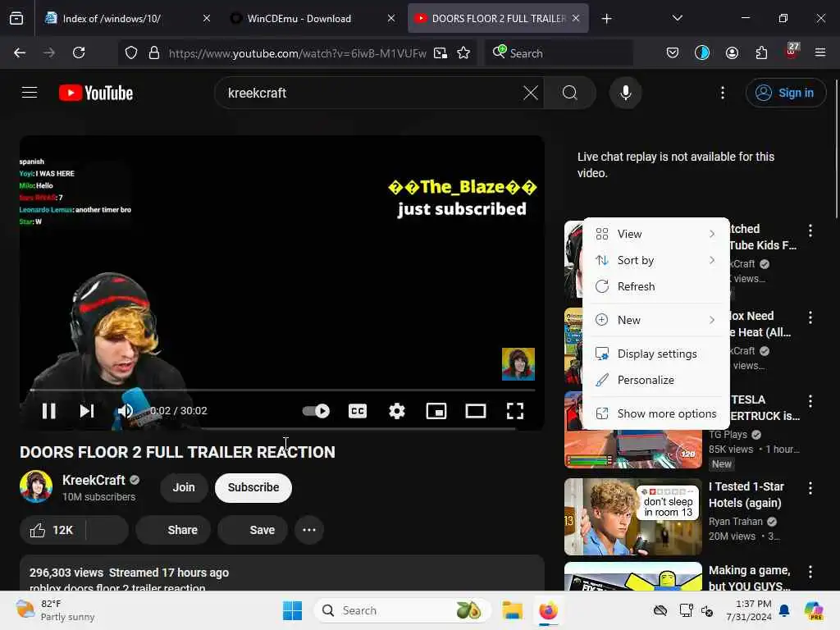The height and width of the screenshot is (630, 840).
Task: Open options for TESLA video
Action: click(810, 400)
